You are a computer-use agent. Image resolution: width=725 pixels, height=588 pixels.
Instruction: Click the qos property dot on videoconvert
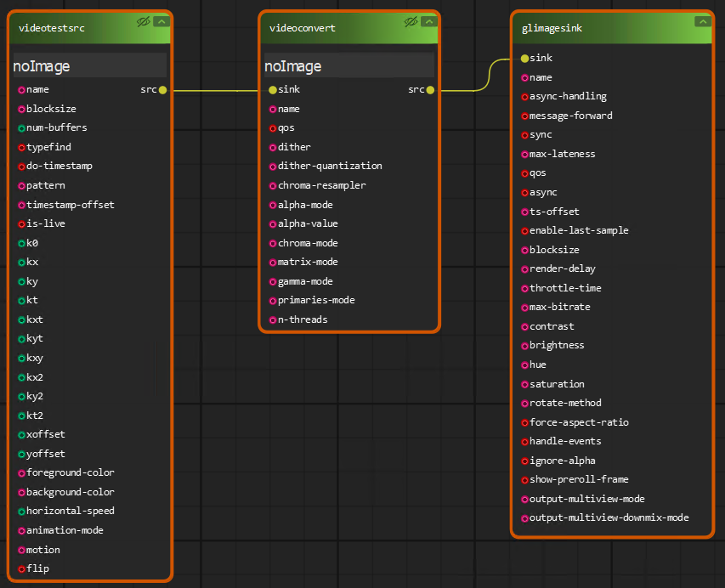pos(272,127)
